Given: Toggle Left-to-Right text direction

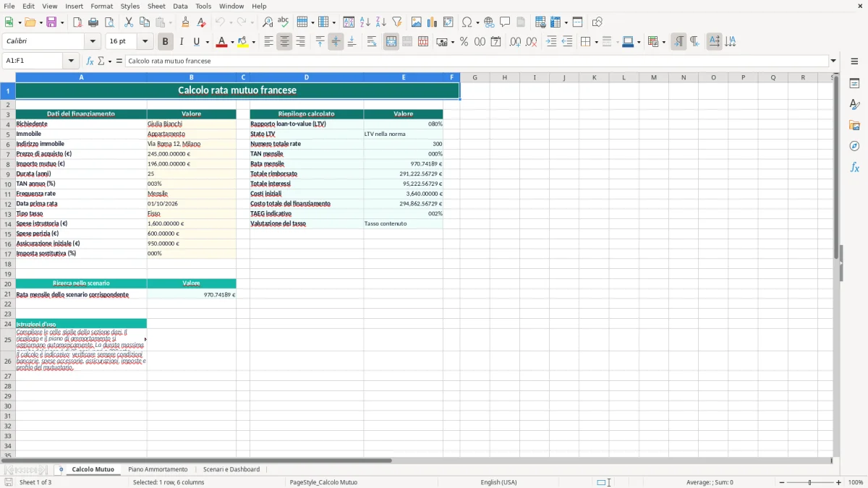Looking at the screenshot, I should point(678,42).
